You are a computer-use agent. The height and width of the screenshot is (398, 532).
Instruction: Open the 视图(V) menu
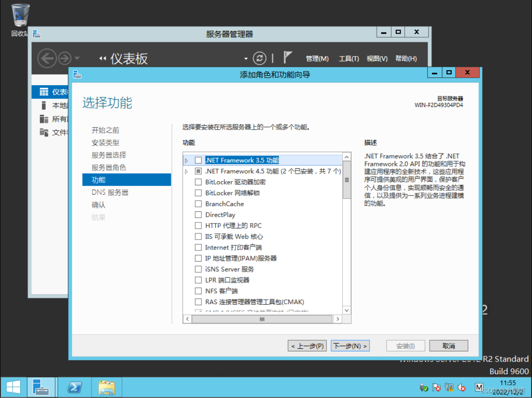[377, 58]
